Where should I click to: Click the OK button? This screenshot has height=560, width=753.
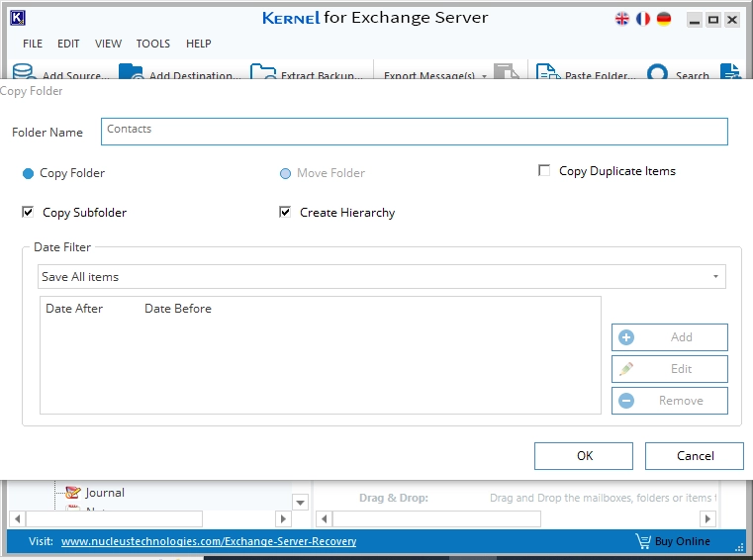pos(584,456)
